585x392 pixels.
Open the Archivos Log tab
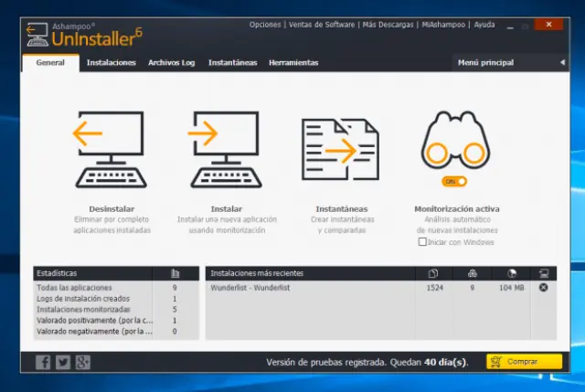pyautogui.click(x=172, y=62)
